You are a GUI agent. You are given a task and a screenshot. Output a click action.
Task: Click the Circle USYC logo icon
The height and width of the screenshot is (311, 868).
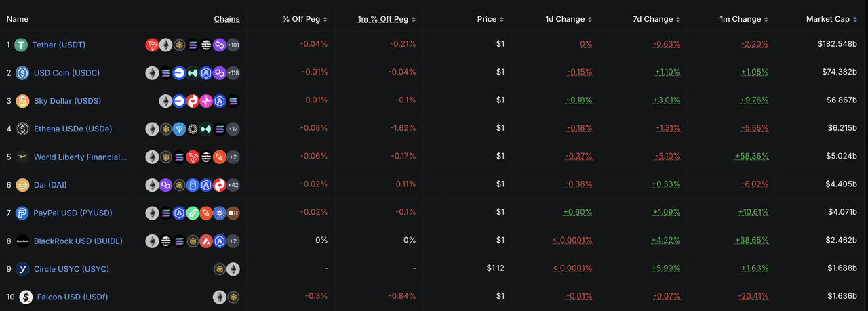coord(22,269)
